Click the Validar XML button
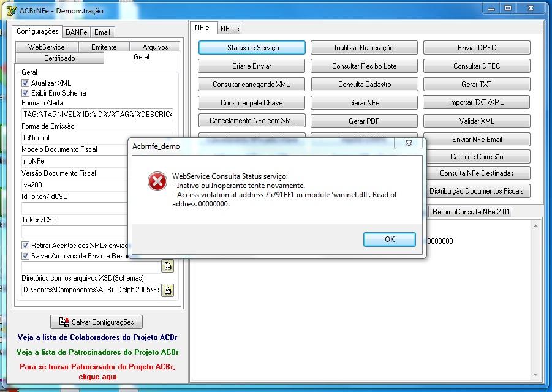 click(477, 121)
